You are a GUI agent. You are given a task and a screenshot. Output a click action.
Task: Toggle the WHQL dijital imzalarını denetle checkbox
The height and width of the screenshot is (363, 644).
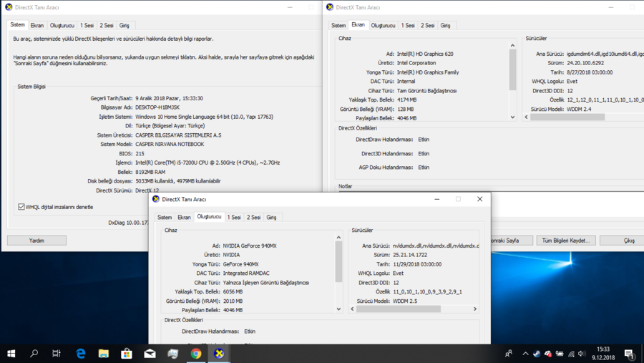click(x=21, y=207)
